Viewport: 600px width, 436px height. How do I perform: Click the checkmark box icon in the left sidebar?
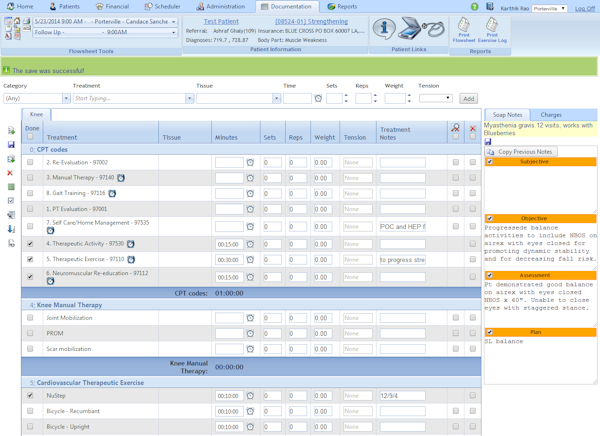(x=11, y=200)
